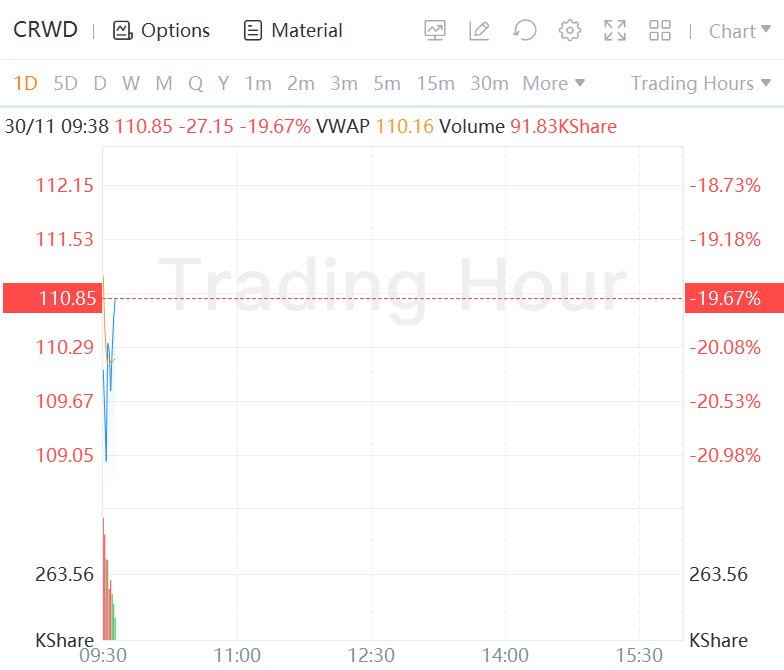
Task: Select the quarterly Q timeframe
Action: coord(195,83)
